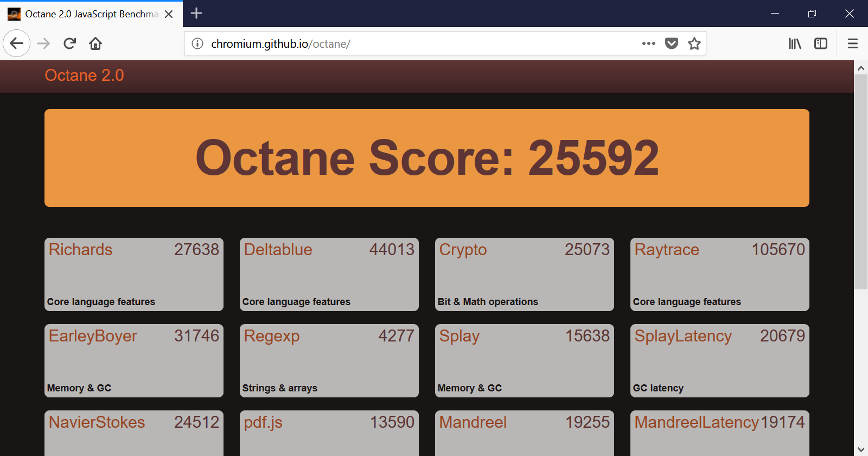This screenshot has height=456, width=868.
Task: Open page actions three-dot menu
Action: tap(649, 43)
